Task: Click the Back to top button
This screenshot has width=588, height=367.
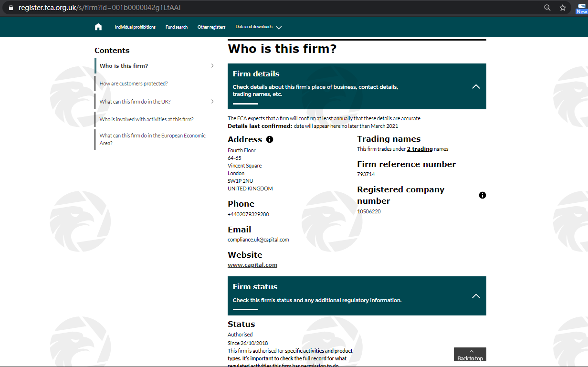Action: (x=470, y=354)
